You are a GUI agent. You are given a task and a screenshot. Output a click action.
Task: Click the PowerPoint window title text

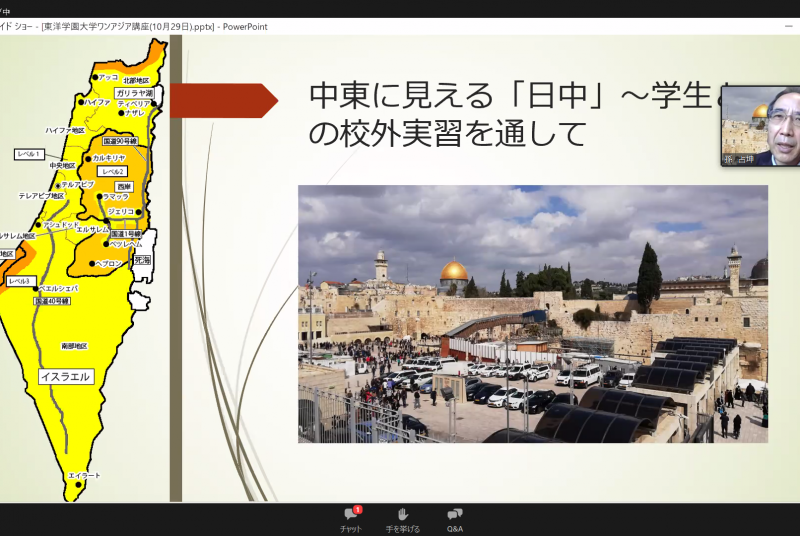coord(134,27)
